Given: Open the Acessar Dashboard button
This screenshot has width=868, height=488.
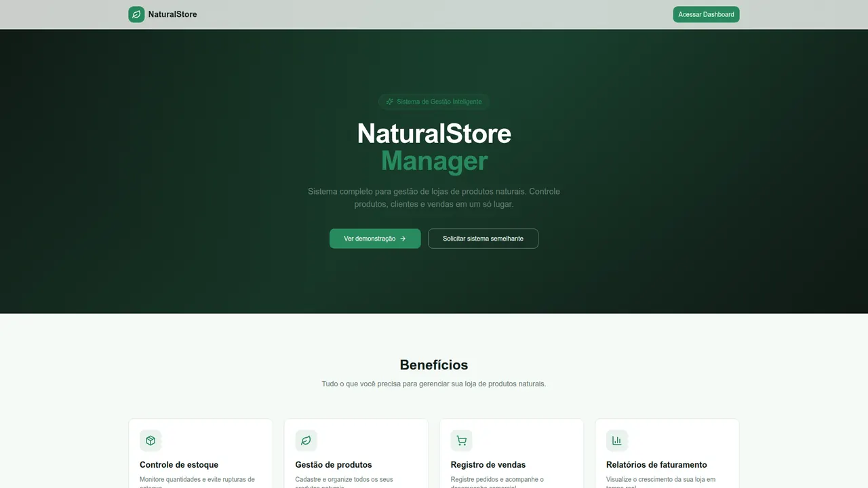Looking at the screenshot, I should [706, 14].
